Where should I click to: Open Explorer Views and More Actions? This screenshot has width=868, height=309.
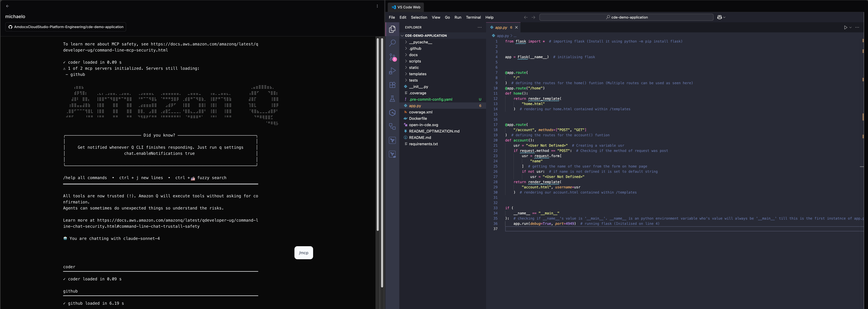click(480, 28)
